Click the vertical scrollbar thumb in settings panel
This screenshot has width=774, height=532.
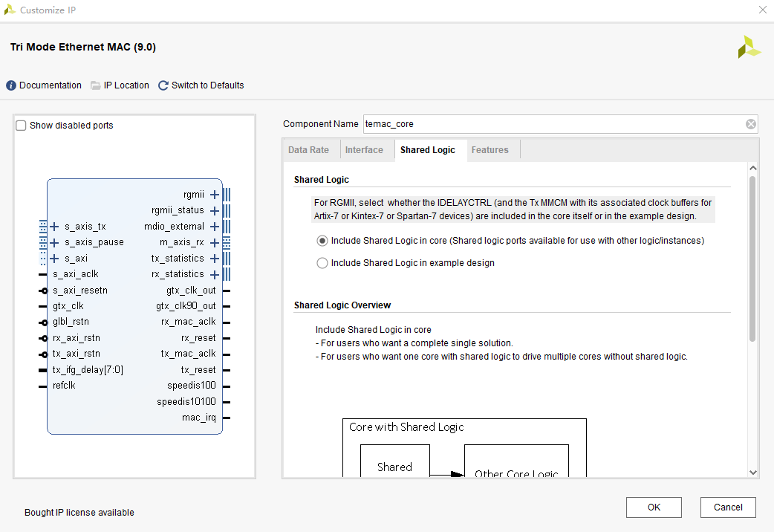pyautogui.click(x=752, y=259)
